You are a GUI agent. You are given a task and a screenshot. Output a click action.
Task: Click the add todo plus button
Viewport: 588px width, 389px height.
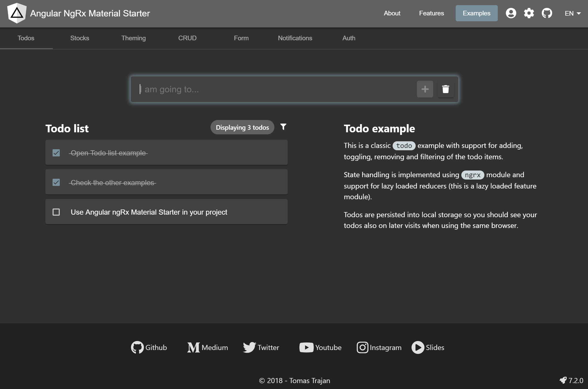tap(425, 89)
